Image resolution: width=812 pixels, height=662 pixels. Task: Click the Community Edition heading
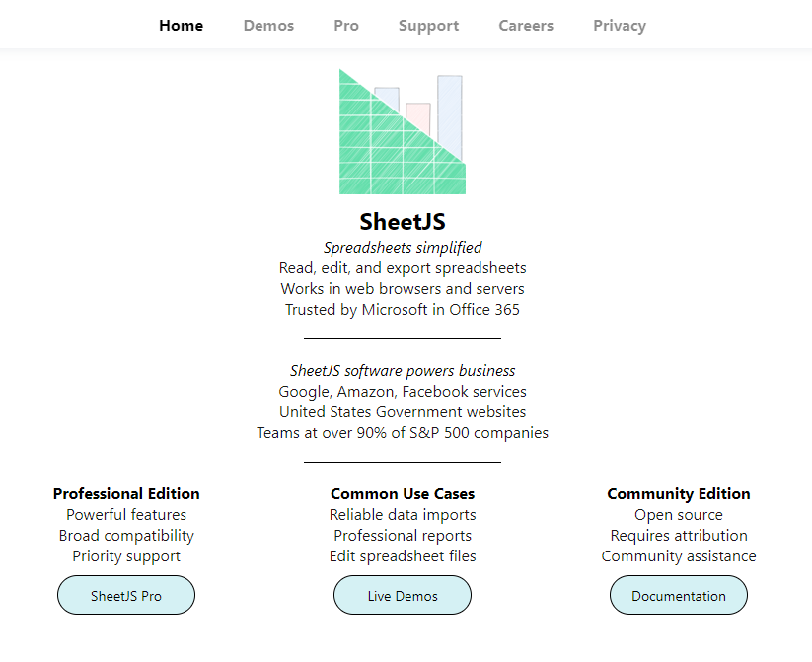679,493
